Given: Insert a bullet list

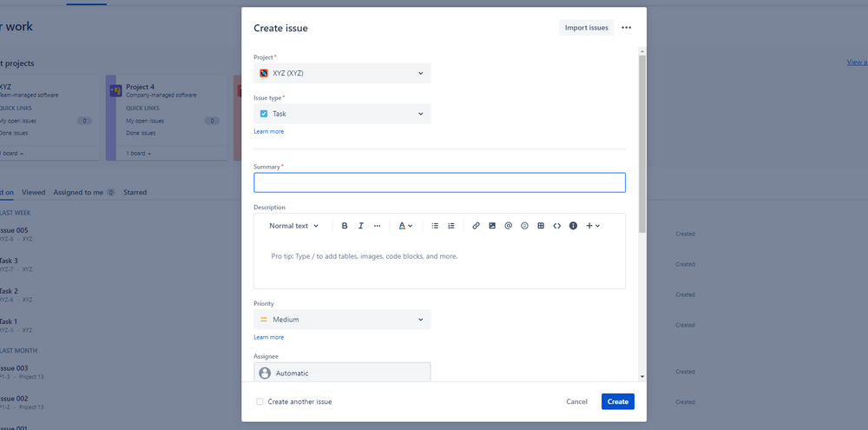Looking at the screenshot, I should (x=435, y=226).
